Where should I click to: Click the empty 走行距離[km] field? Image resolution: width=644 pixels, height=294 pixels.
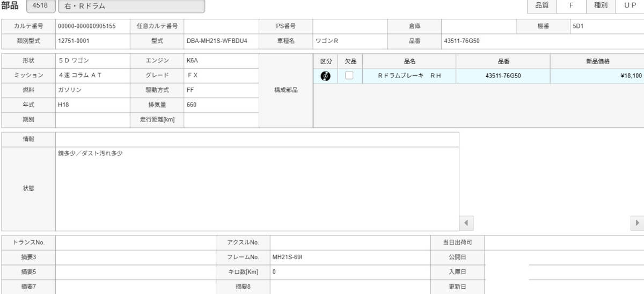[221, 120]
